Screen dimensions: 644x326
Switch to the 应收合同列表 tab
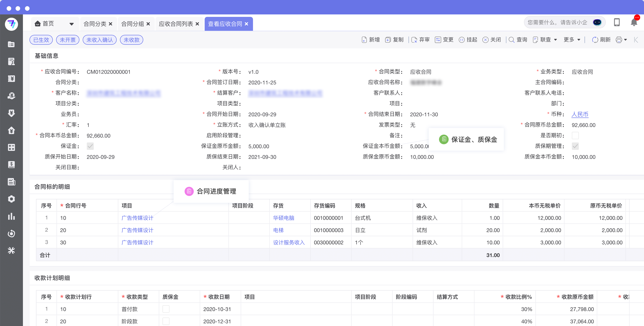coord(176,24)
